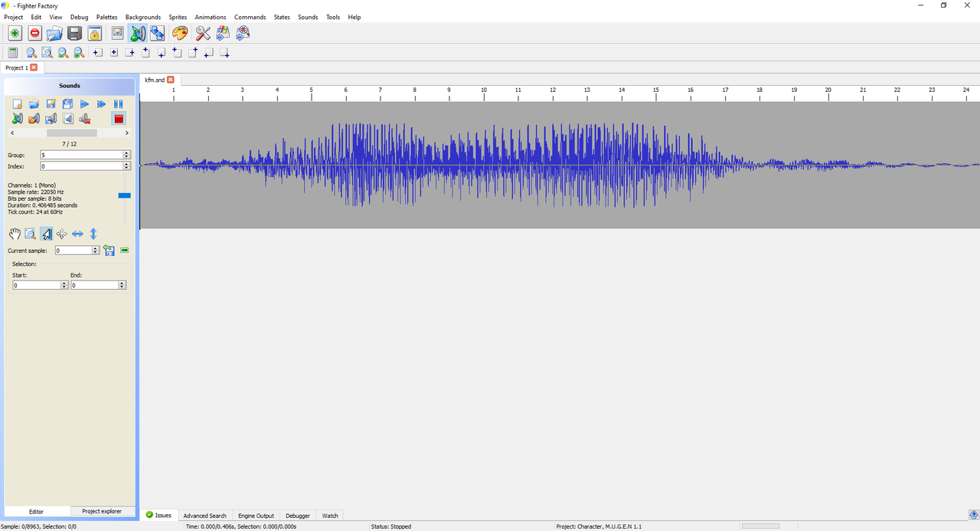The height and width of the screenshot is (531, 980).
Task: Open the Palettes menu
Action: coord(107,17)
